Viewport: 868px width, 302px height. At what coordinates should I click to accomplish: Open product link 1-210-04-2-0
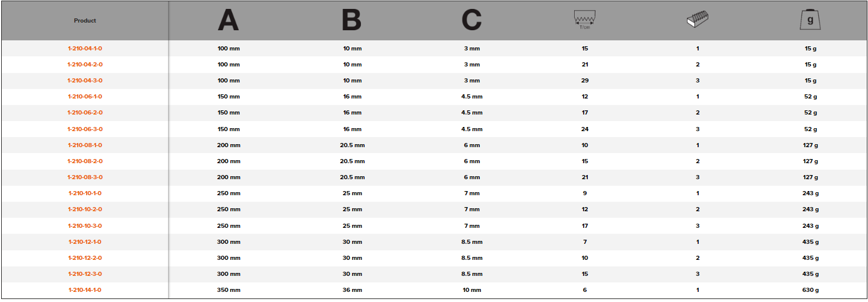coord(85,65)
